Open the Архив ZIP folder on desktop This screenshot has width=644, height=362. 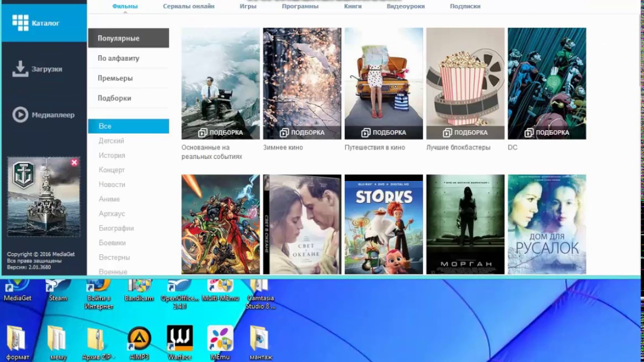point(99,343)
